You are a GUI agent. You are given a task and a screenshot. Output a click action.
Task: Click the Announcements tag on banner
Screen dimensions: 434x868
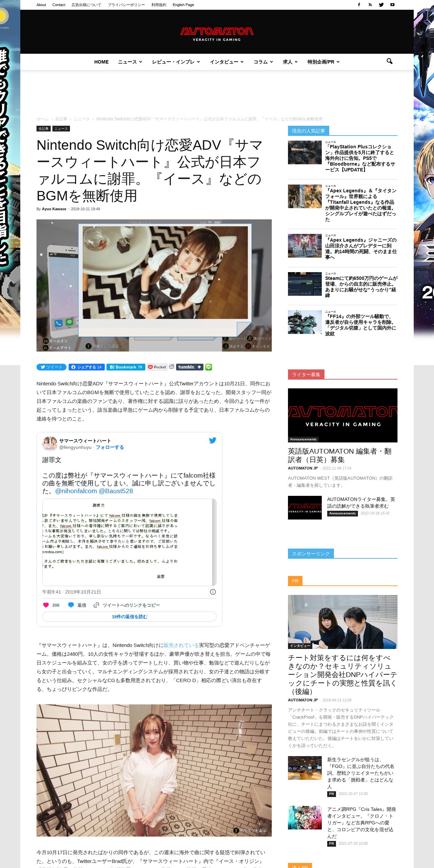click(303, 439)
